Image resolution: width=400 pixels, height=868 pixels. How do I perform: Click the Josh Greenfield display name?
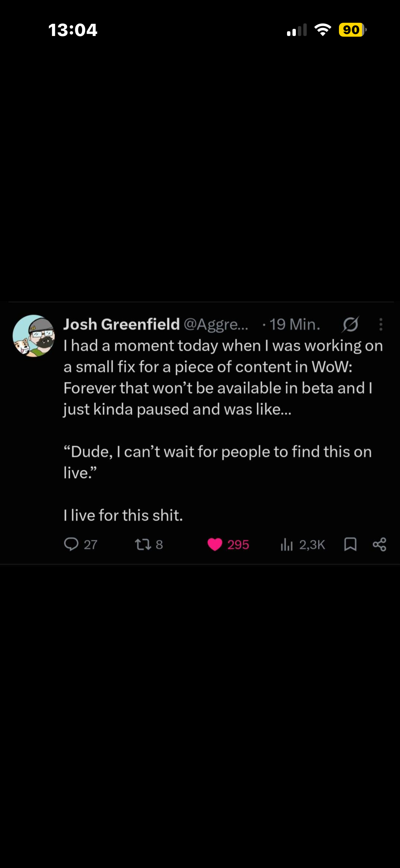121,324
